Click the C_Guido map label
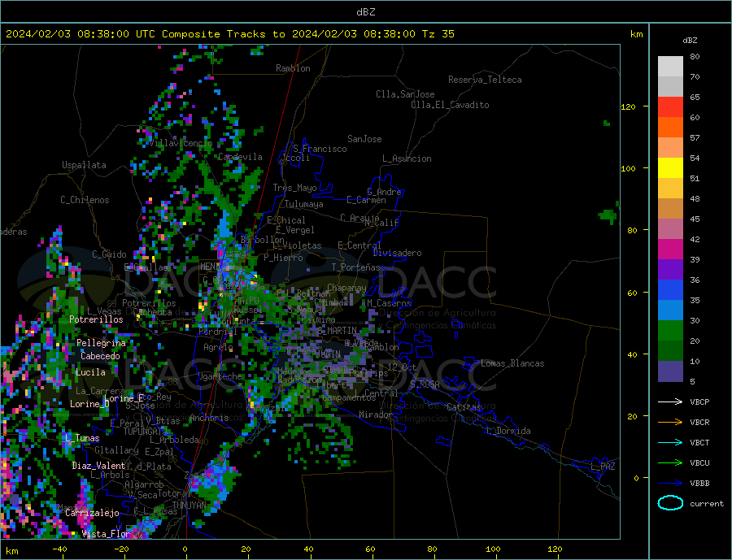Image resolution: width=732 pixels, height=560 pixels. (x=109, y=254)
